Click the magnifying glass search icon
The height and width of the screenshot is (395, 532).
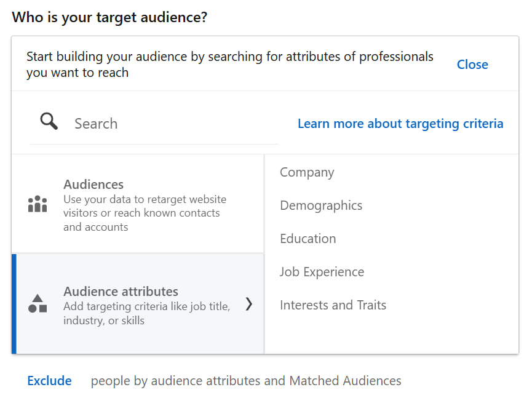49,121
